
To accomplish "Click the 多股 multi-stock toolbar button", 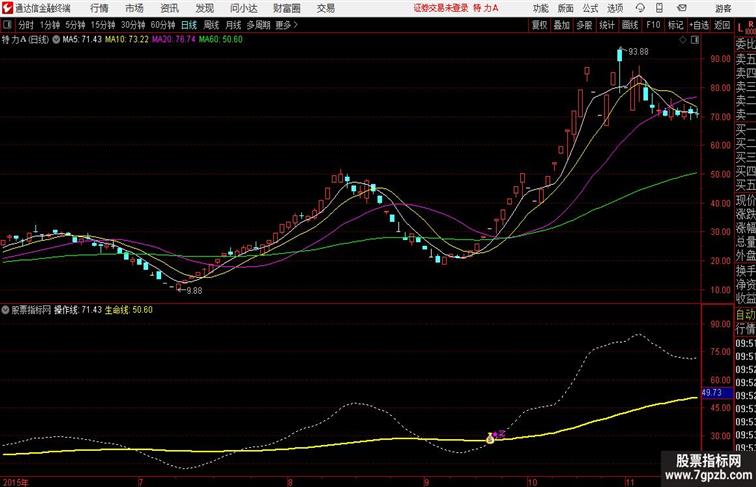I will (584, 25).
